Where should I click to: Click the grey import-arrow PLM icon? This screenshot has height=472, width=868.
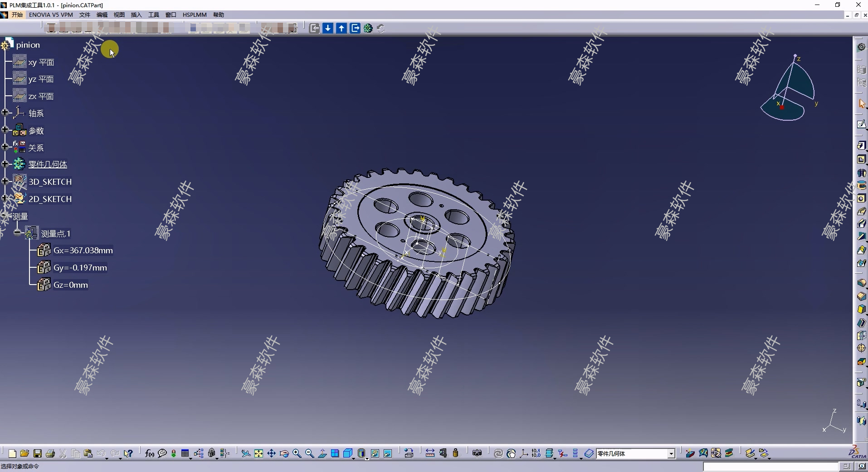(314, 28)
